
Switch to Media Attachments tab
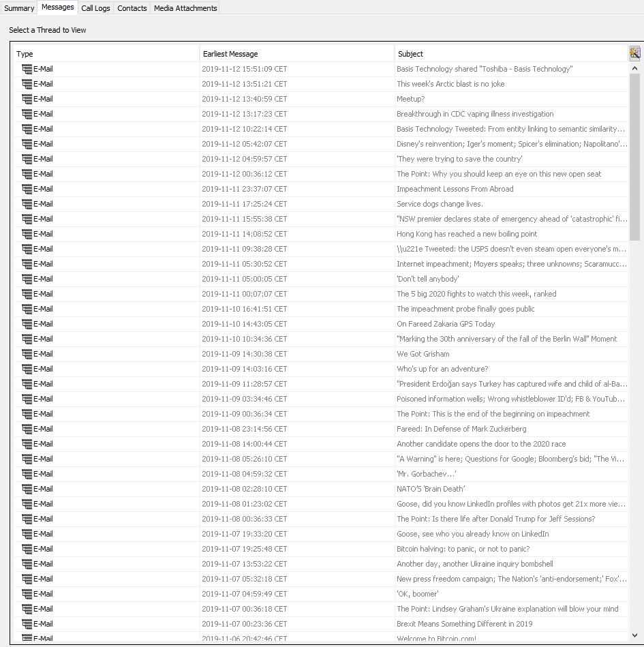[x=185, y=8]
